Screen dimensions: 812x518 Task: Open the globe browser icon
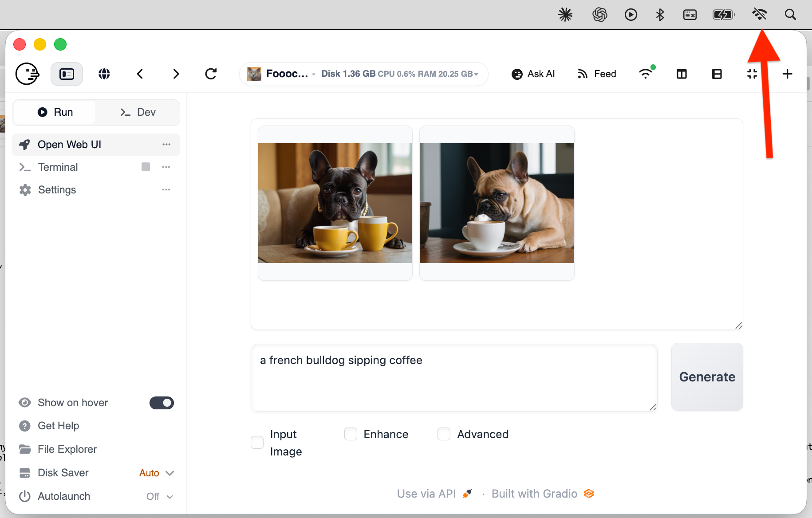coord(104,74)
